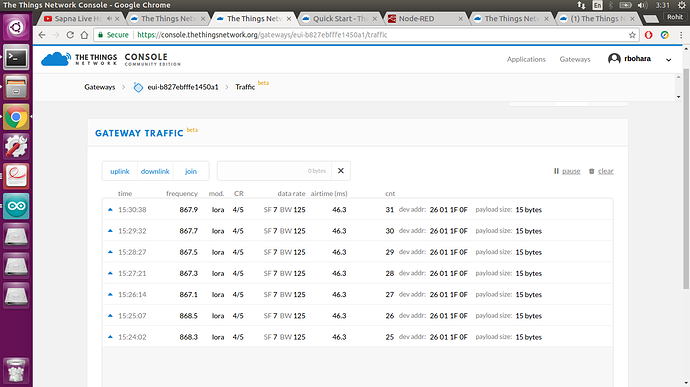Open the Trash icon in the dock
The image size is (690, 387).
16,371
